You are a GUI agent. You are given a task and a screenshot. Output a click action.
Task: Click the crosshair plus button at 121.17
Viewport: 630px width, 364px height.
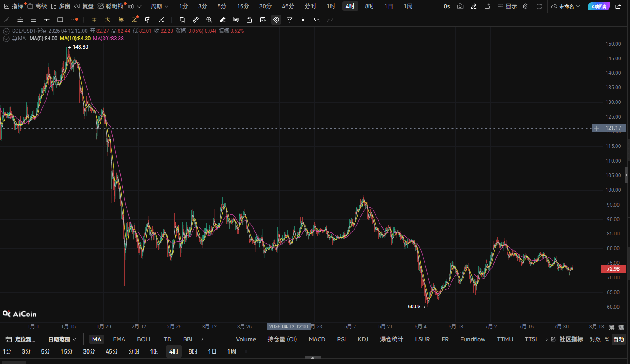point(596,128)
